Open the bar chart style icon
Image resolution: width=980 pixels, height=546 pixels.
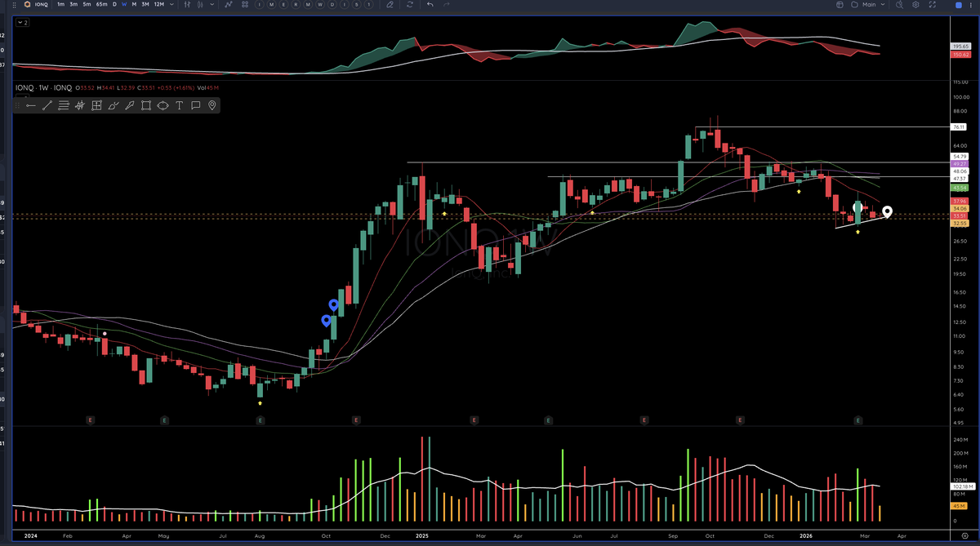pos(187,5)
